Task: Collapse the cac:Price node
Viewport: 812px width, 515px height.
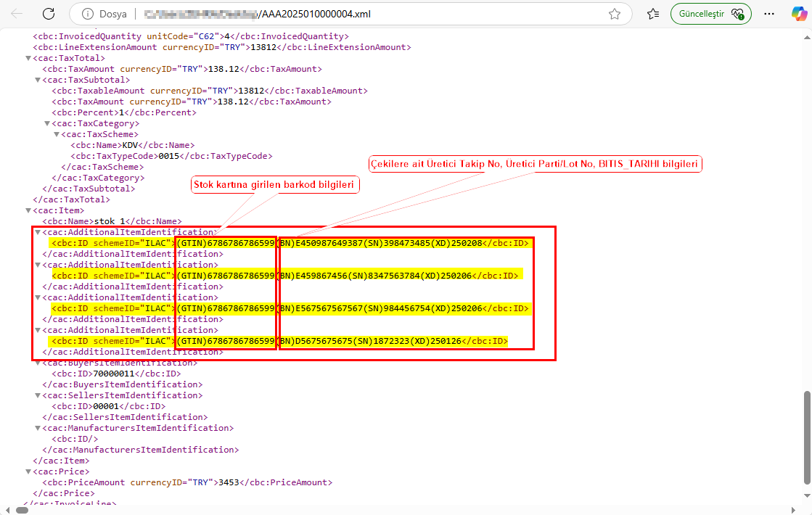Action: coord(28,471)
